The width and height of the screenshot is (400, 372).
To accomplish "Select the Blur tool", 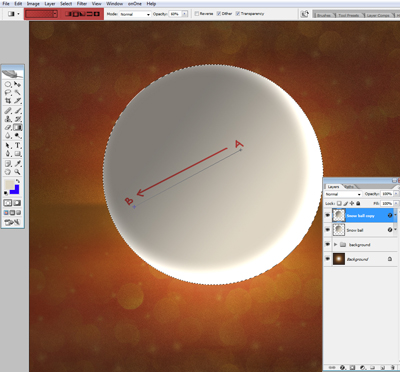I will pos(8,136).
